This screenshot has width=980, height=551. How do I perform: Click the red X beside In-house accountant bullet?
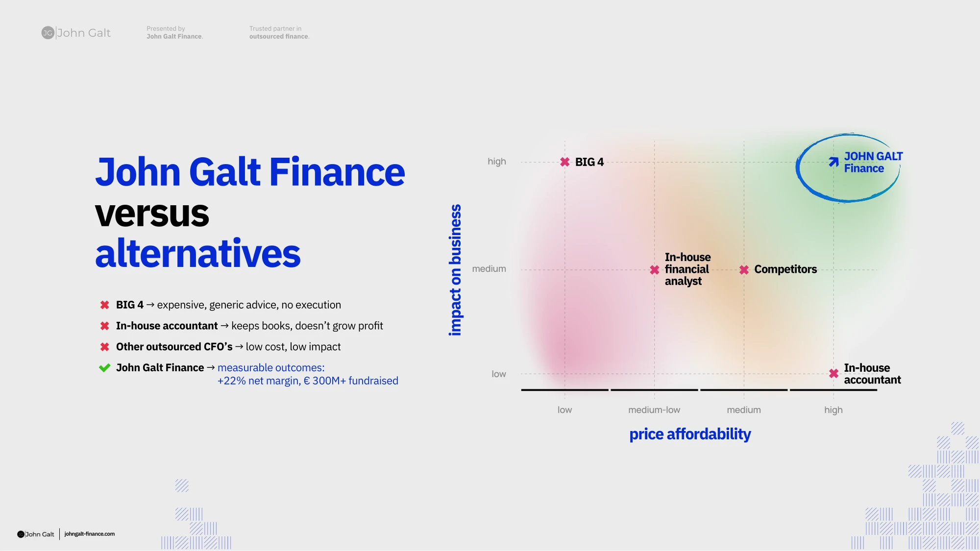coord(104,326)
